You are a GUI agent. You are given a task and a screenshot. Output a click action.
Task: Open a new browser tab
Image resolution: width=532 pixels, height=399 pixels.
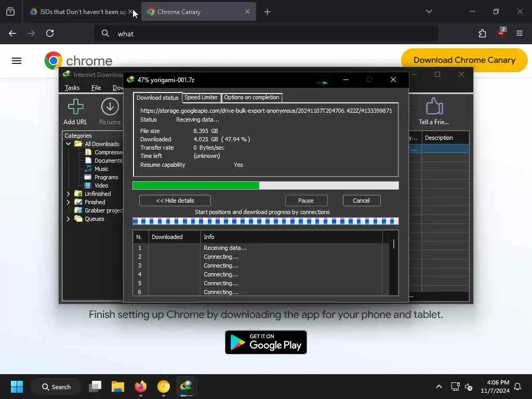point(268,12)
